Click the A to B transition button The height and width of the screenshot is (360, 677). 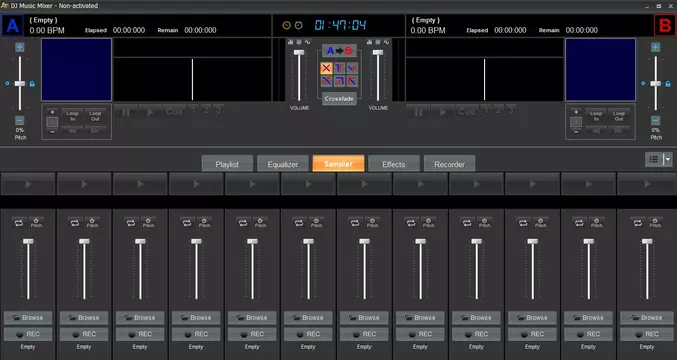point(339,51)
